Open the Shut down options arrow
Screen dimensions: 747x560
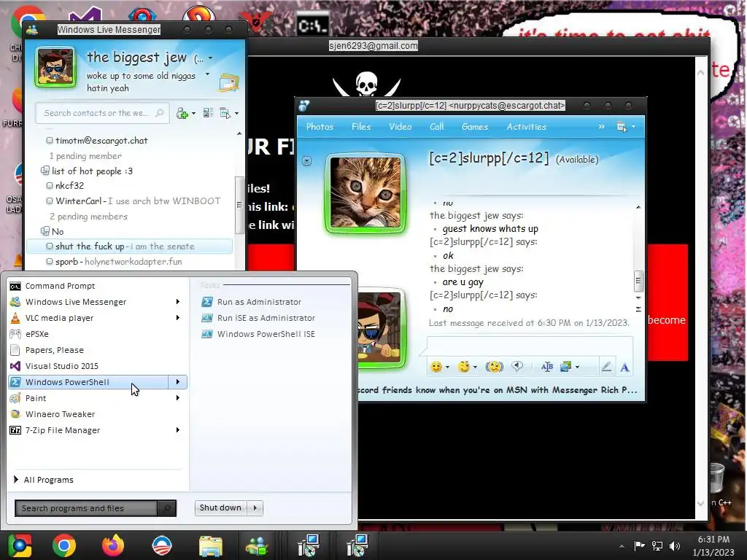[255, 507]
